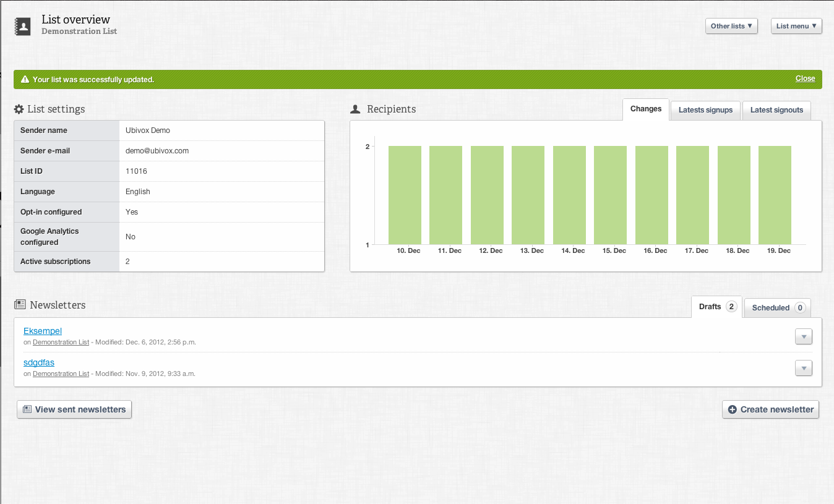Click the 19. Dec bar in chart
Image resolution: width=834 pixels, height=504 pixels.
click(775, 195)
